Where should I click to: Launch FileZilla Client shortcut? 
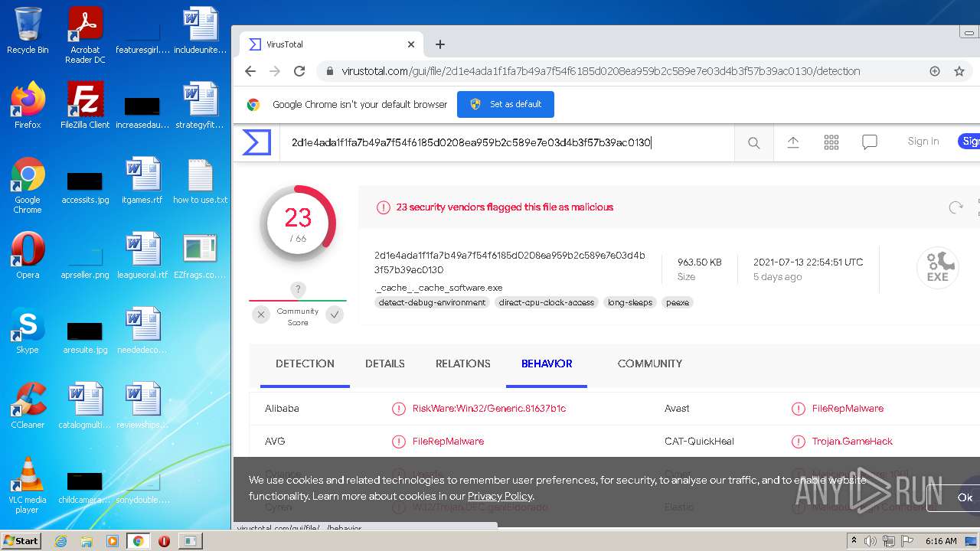point(85,106)
